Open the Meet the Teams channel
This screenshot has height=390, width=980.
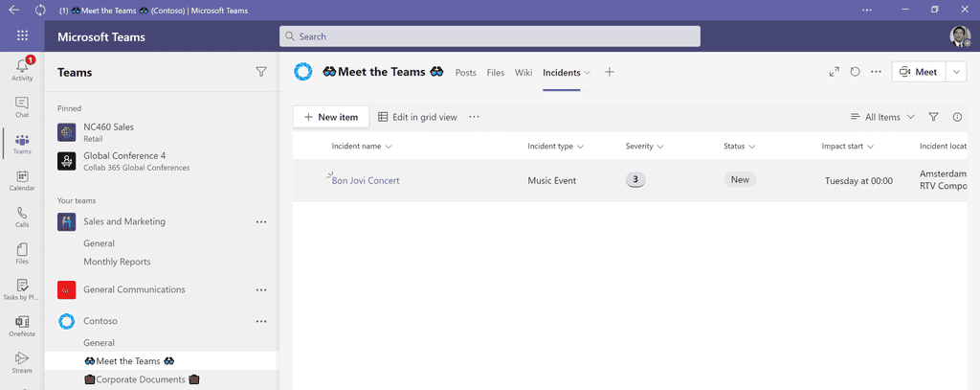(161, 361)
